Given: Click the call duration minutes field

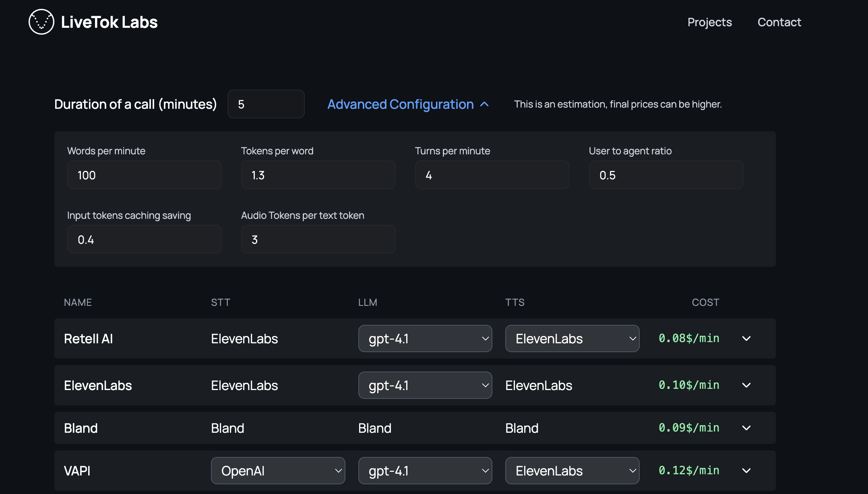Looking at the screenshot, I should (266, 104).
